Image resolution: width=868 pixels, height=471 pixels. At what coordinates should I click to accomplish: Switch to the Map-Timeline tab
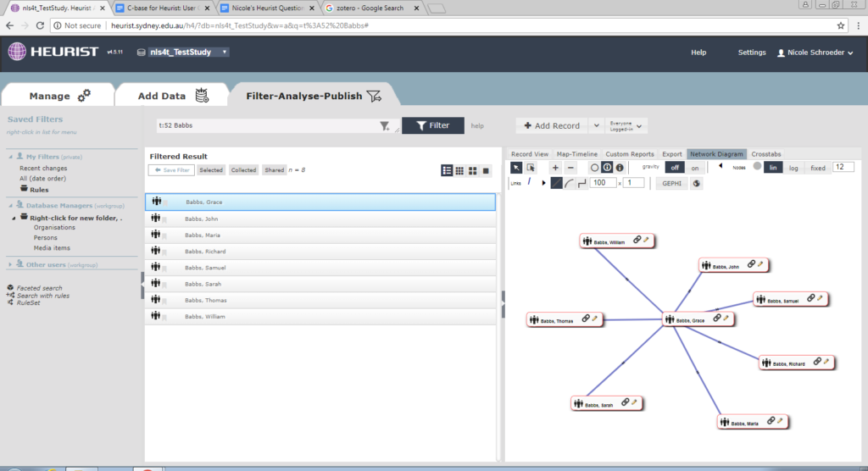coord(576,154)
